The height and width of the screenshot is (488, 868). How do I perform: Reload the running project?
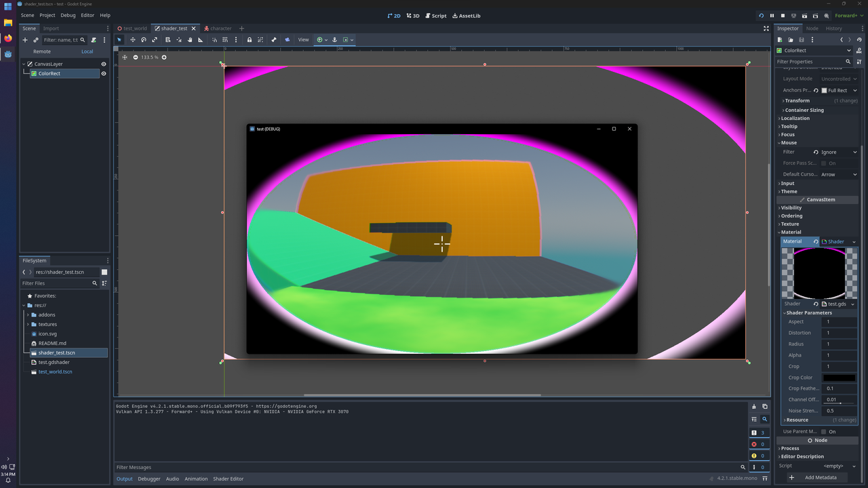761,16
